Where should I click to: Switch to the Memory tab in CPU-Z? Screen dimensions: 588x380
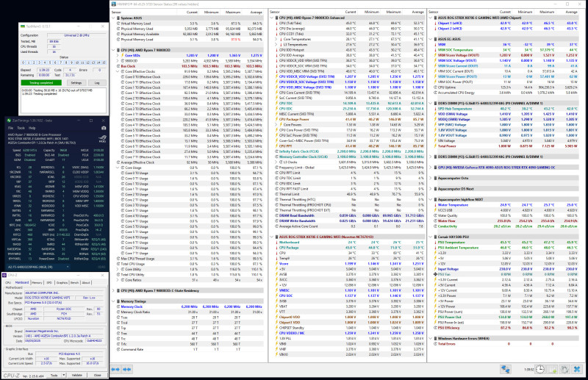click(37, 282)
